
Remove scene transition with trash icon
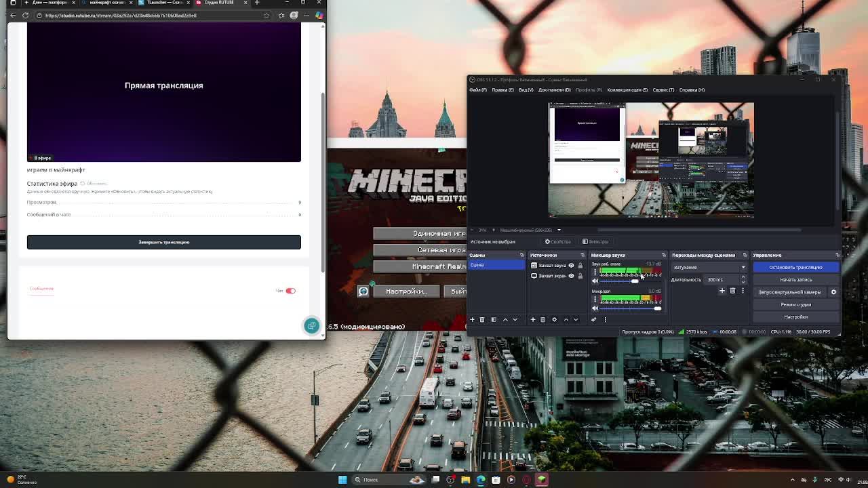coord(732,291)
